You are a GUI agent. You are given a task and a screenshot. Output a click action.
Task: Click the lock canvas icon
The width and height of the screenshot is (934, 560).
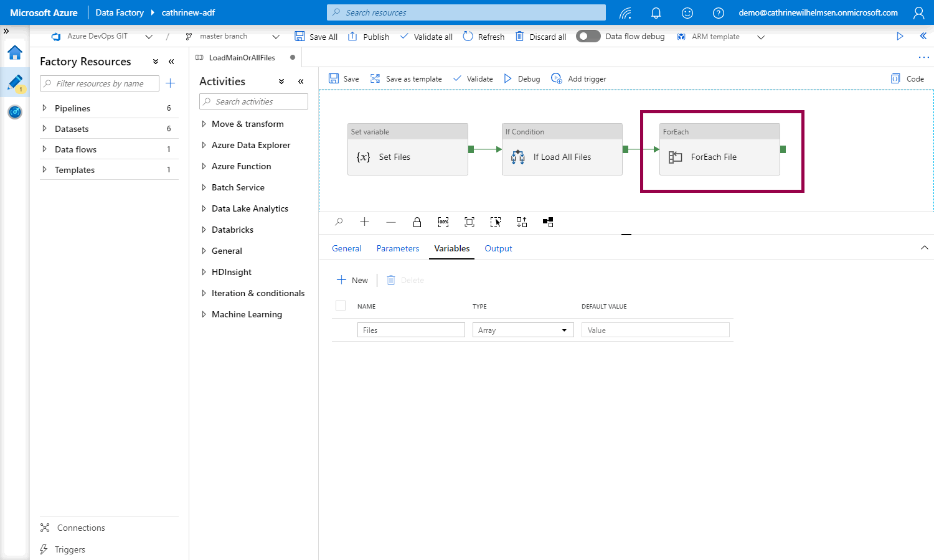(417, 222)
